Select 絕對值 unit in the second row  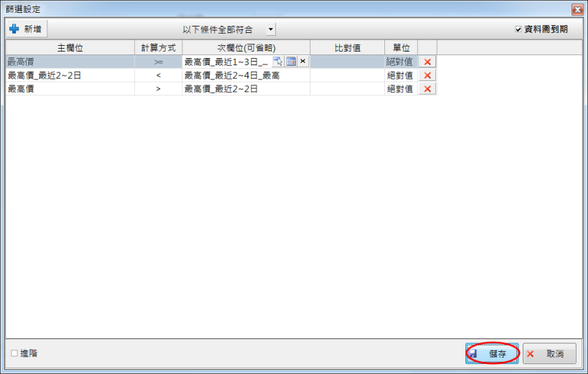pos(402,75)
